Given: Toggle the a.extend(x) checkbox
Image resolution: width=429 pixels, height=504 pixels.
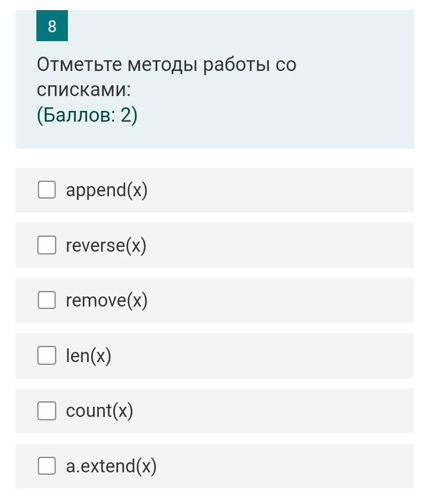Looking at the screenshot, I should 47,466.
